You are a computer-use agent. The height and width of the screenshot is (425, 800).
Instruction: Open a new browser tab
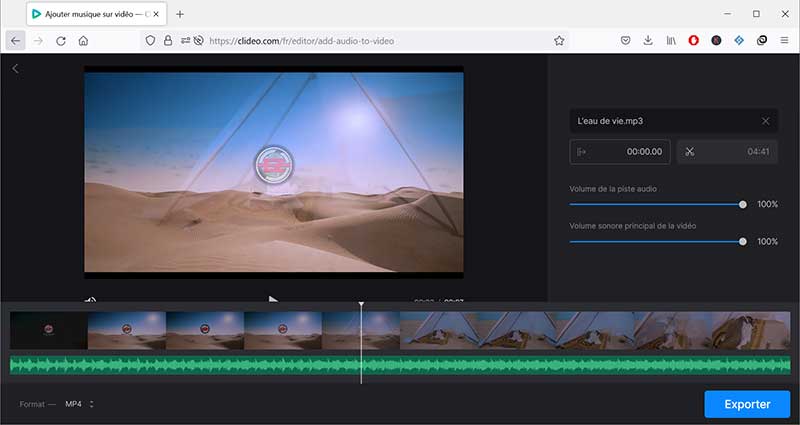(x=180, y=14)
